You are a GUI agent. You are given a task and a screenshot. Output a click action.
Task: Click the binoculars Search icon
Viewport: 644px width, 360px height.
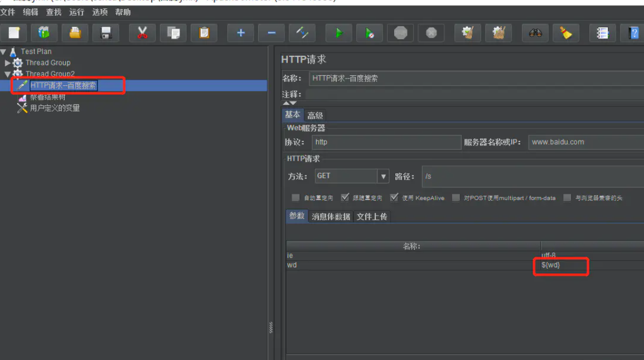(535, 33)
